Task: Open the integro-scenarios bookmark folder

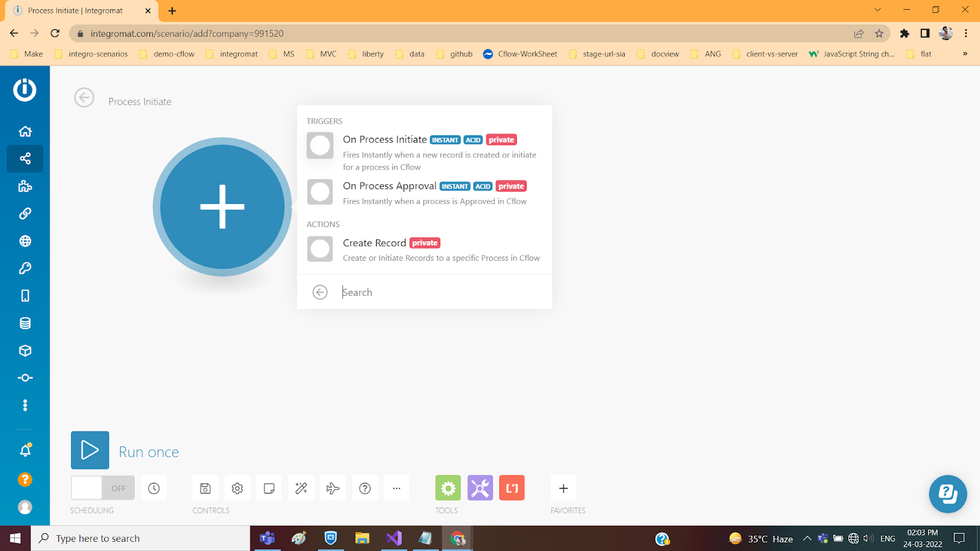Action: 91,54
